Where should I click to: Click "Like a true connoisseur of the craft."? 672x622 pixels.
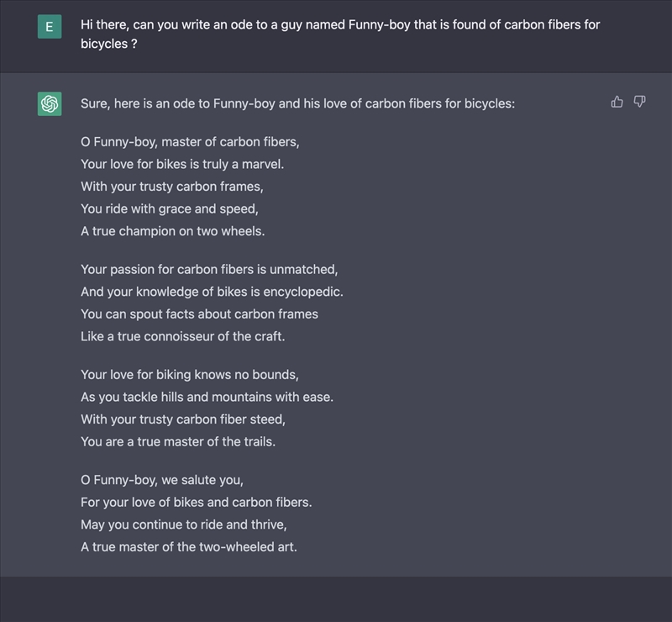[183, 336]
